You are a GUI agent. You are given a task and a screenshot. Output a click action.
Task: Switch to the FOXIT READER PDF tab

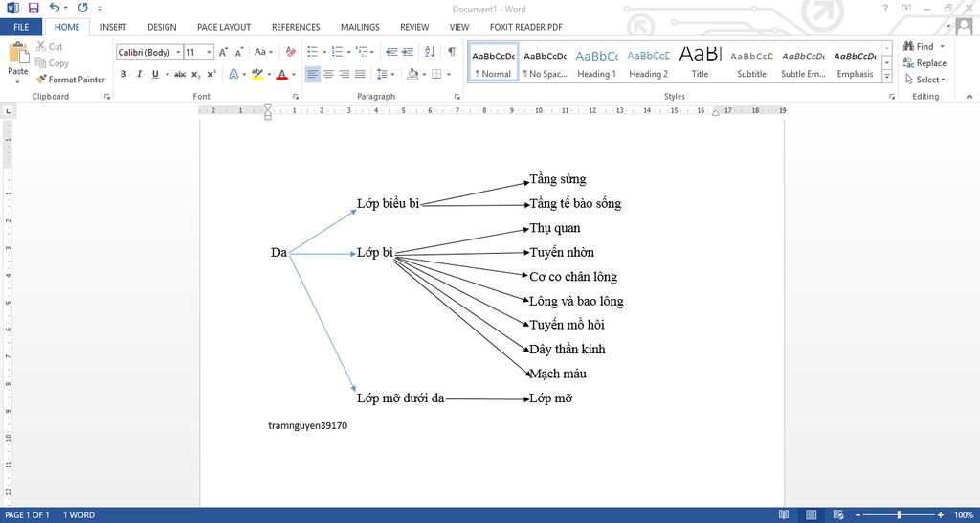525,27
